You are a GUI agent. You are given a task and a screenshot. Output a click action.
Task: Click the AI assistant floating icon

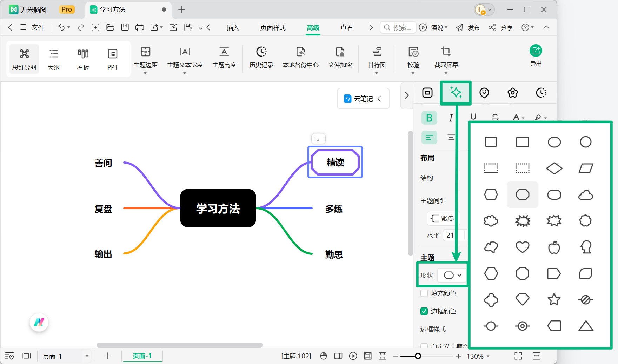coord(39,322)
